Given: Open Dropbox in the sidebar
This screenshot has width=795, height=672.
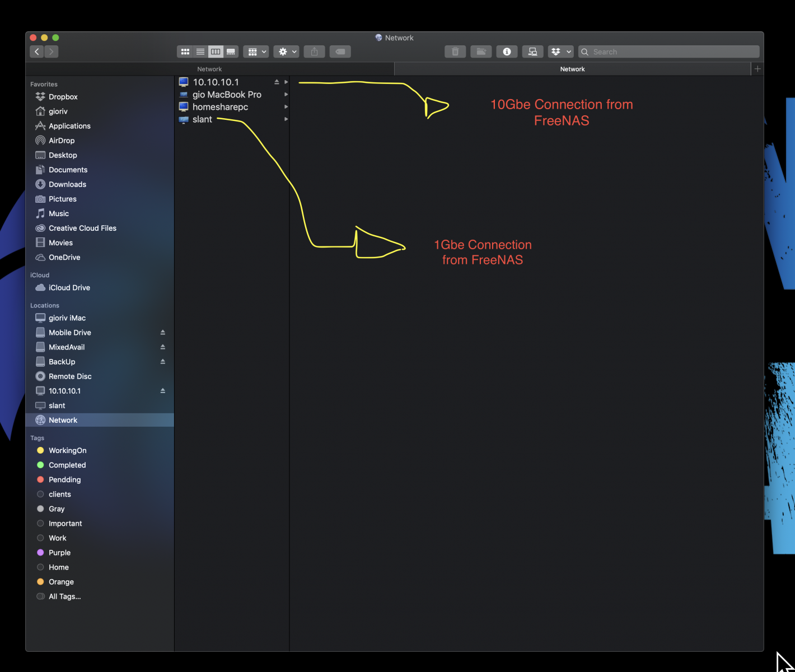Looking at the screenshot, I should click(x=100, y=97).
